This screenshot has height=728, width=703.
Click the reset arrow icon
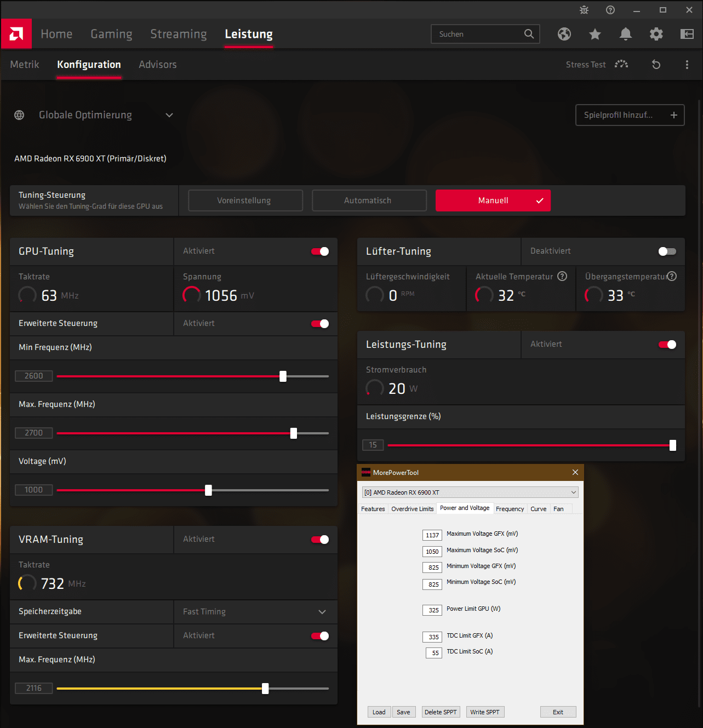coord(656,65)
